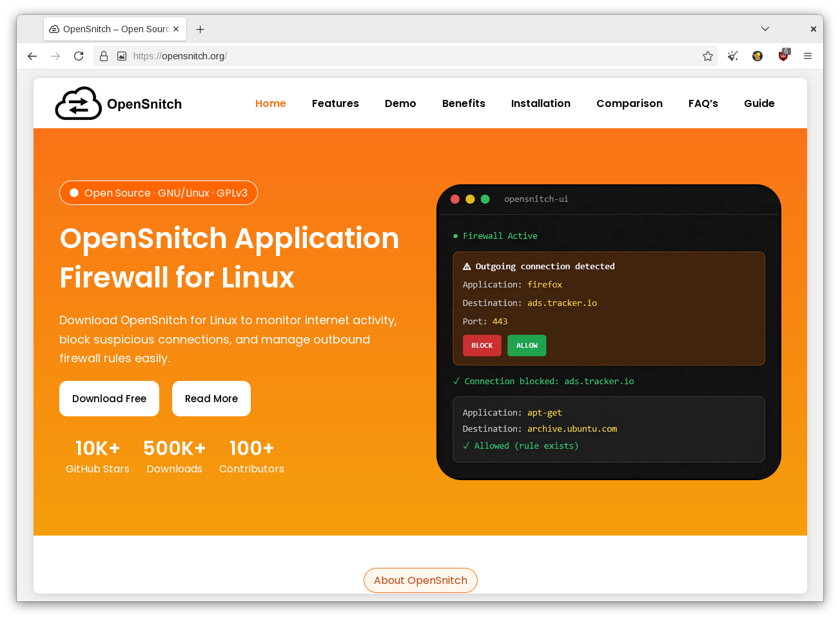Viewport: 840px width, 620px height.
Task: Click the green ALLOW button
Action: pyautogui.click(x=527, y=345)
